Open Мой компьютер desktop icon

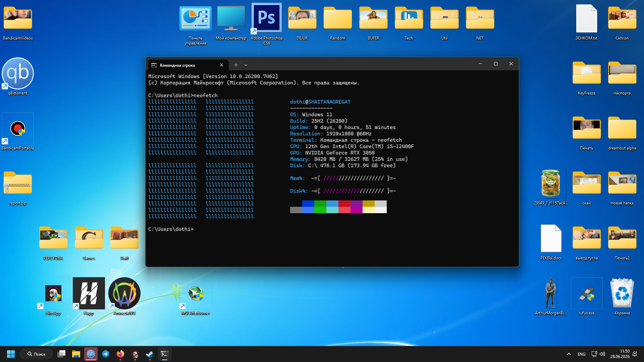click(231, 23)
